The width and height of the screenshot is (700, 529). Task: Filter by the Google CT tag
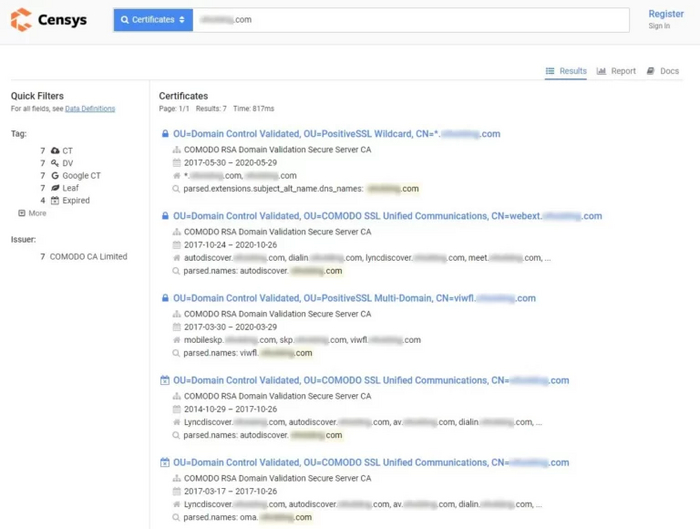[81, 176]
